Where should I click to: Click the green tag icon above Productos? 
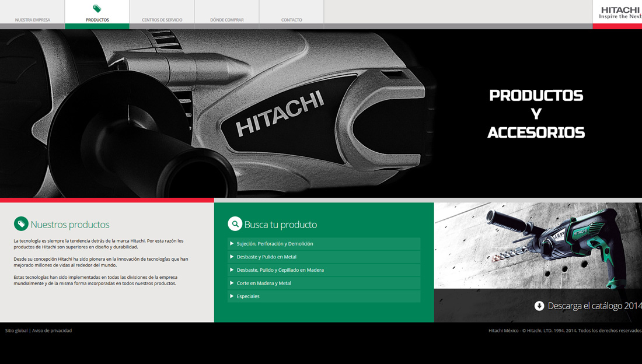(x=97, y=9)
